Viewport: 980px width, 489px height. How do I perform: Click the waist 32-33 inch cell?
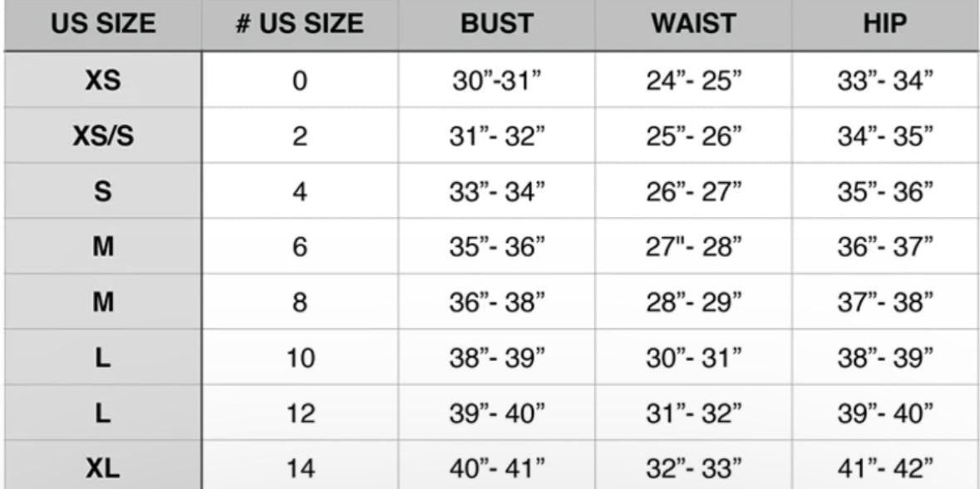click(692, 468)
